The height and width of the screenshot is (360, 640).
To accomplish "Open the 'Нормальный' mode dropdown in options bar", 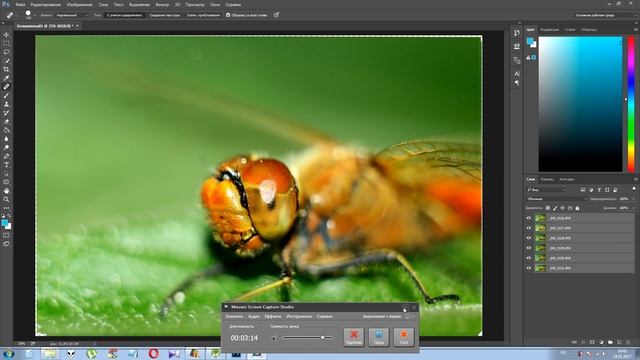I will click(71, 15).
